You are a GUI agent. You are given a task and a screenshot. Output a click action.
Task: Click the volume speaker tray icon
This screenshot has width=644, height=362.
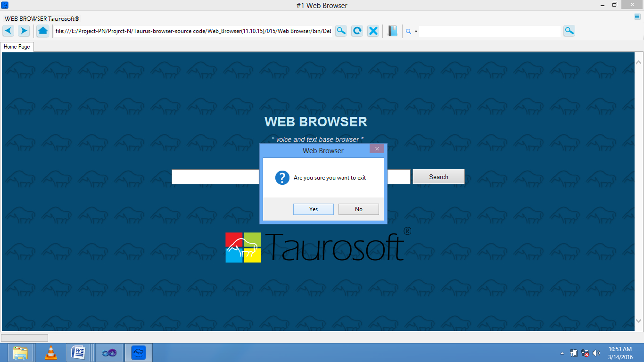click(596, 353)
